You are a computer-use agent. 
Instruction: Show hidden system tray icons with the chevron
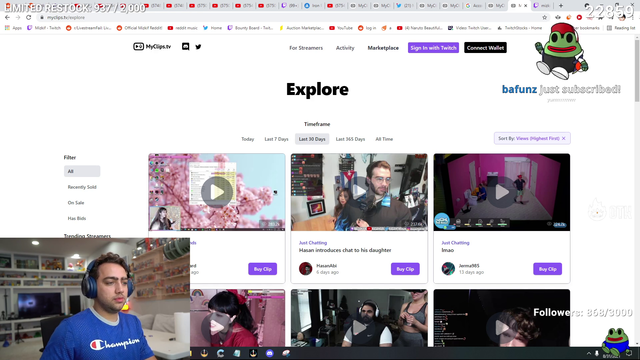pyautogui.click(x=589, y=353)
